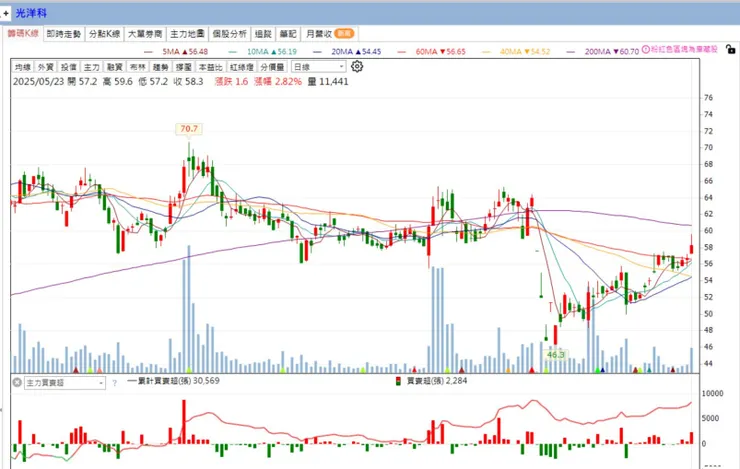
Task: Click the 40MA ▼54.52 legend text
Action: tap(525, 51)
